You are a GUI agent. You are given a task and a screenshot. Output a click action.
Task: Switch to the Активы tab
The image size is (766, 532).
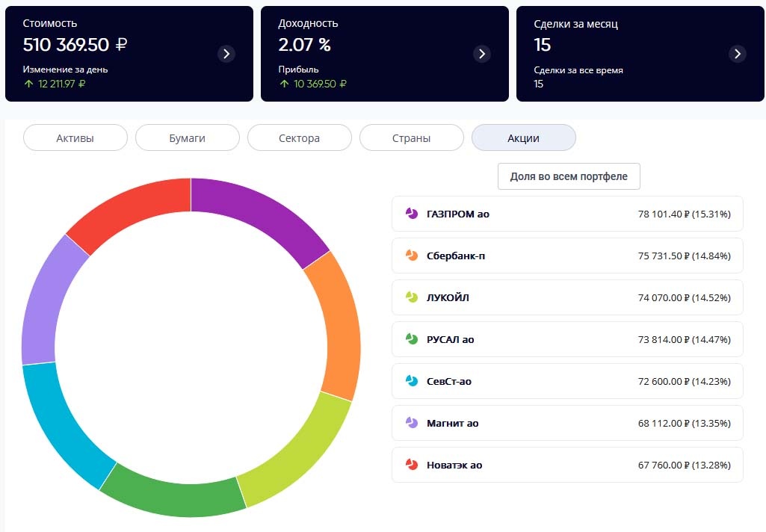pos(75,137)
